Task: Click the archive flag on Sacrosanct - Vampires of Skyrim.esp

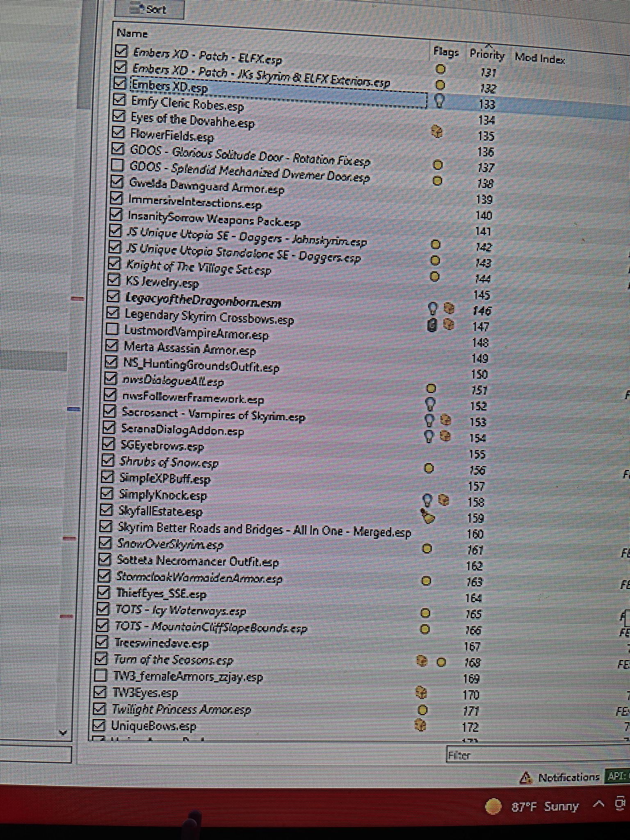Action: pyautogui.click(x=445, y=420)
